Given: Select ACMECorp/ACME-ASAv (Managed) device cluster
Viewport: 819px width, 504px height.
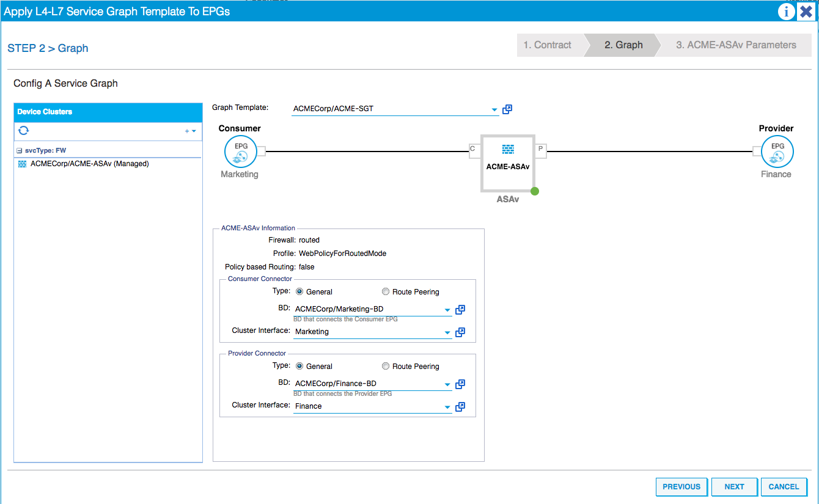Looking at the screenshot, I should (x=89, y=164).
